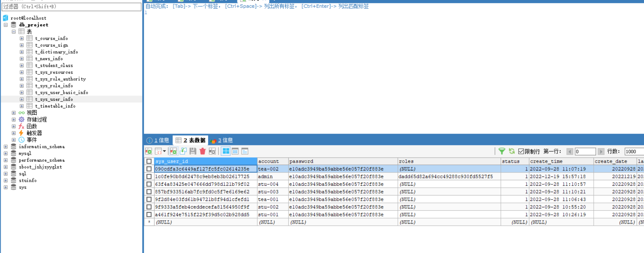The image size is (644, 253).
Task: Click the 第一行 first row input
Action: pyautogui.click(x=585, y=152)
